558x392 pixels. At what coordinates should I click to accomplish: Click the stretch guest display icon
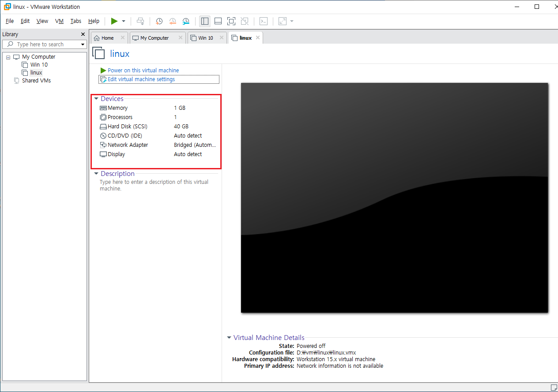[x=283, y=21]
